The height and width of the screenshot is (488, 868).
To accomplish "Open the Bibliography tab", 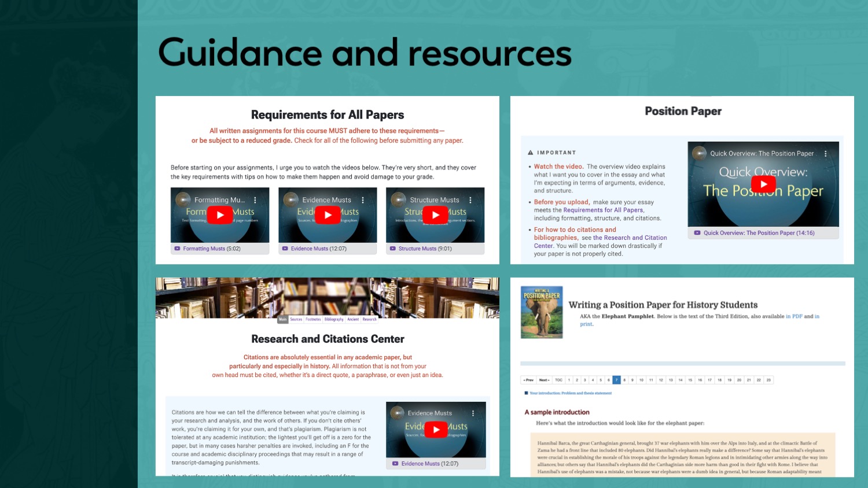I will pos(334,319).
